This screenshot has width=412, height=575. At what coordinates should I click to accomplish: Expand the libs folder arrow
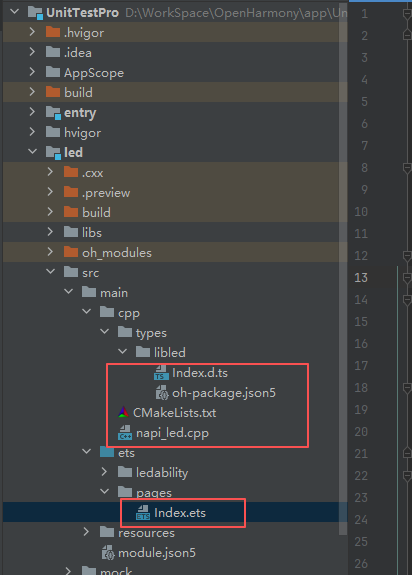(50, 232)
